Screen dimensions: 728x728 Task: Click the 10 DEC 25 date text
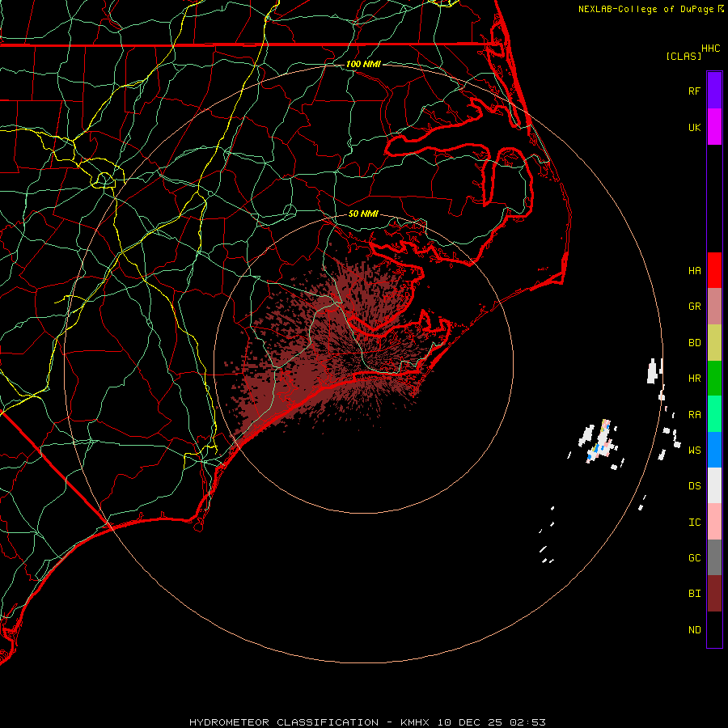(x=470, y=722)
